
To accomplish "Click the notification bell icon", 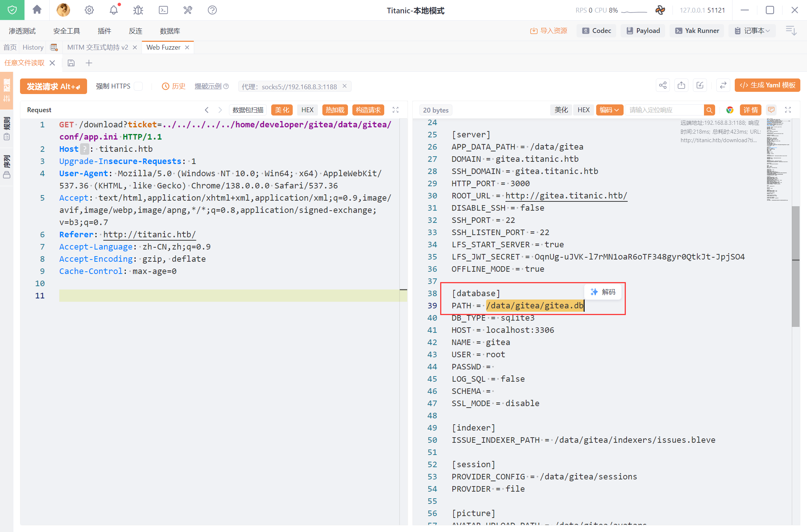I will pyautogui.click(x=114, y=10).
